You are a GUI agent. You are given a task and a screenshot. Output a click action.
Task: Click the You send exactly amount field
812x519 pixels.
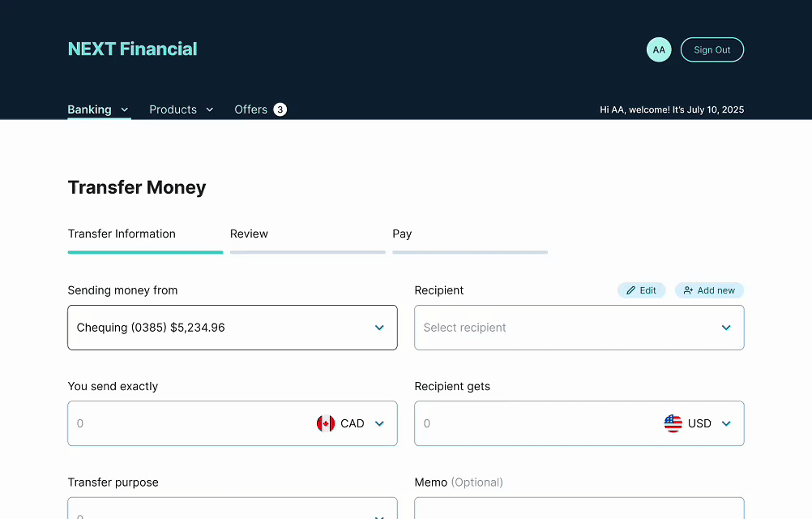(x=186, y=423)
